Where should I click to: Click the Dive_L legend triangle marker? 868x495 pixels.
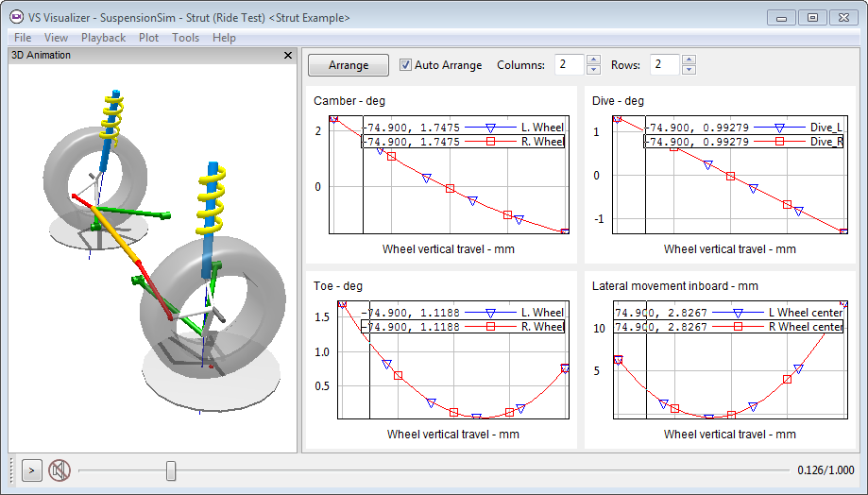780,127
